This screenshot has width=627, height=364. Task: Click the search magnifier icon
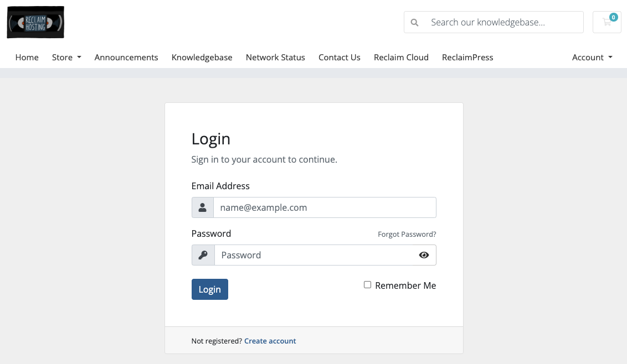click(415, 22)
